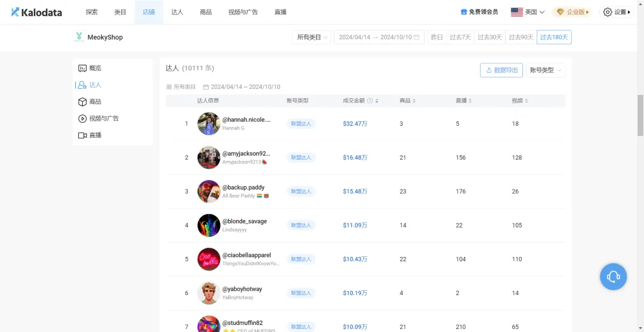Select the 过去7天 time range
This screenshot has height=332, width=644.
tap(460, 38)
